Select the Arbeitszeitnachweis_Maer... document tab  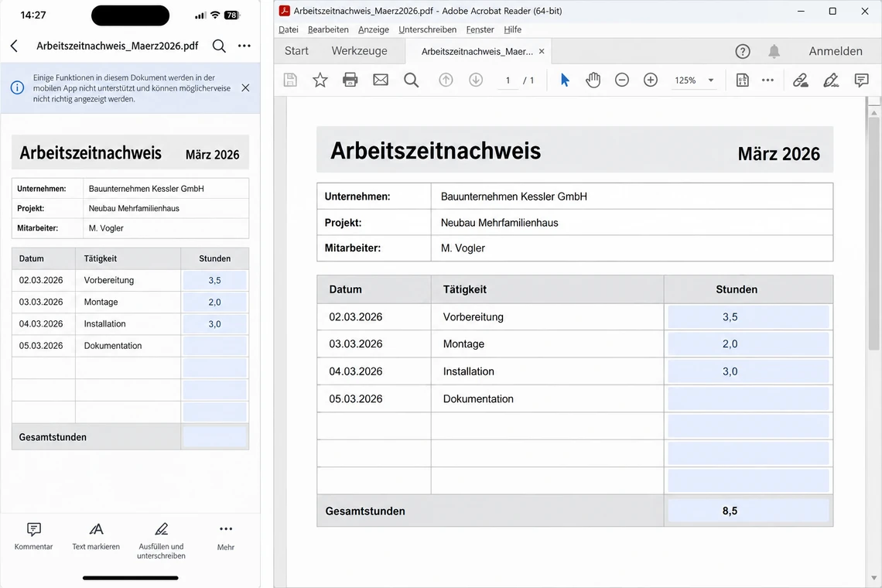pos(477,51)
